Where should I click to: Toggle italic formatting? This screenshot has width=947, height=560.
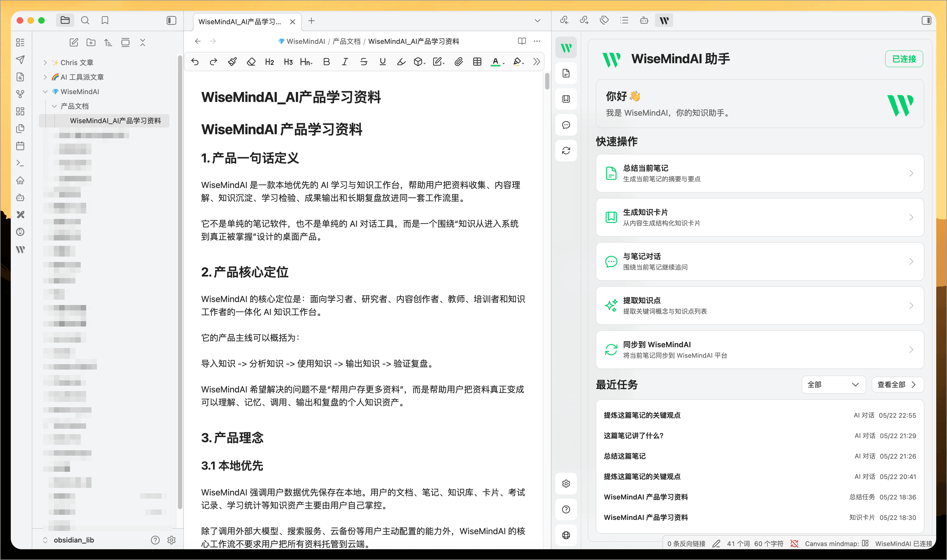click(345, 62)
